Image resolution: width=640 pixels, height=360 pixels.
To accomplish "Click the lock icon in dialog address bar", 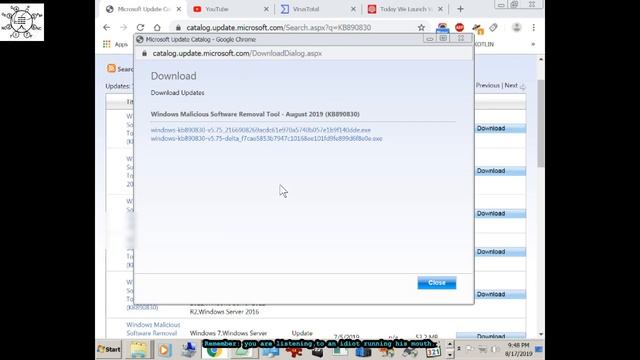I will point(144,53).
